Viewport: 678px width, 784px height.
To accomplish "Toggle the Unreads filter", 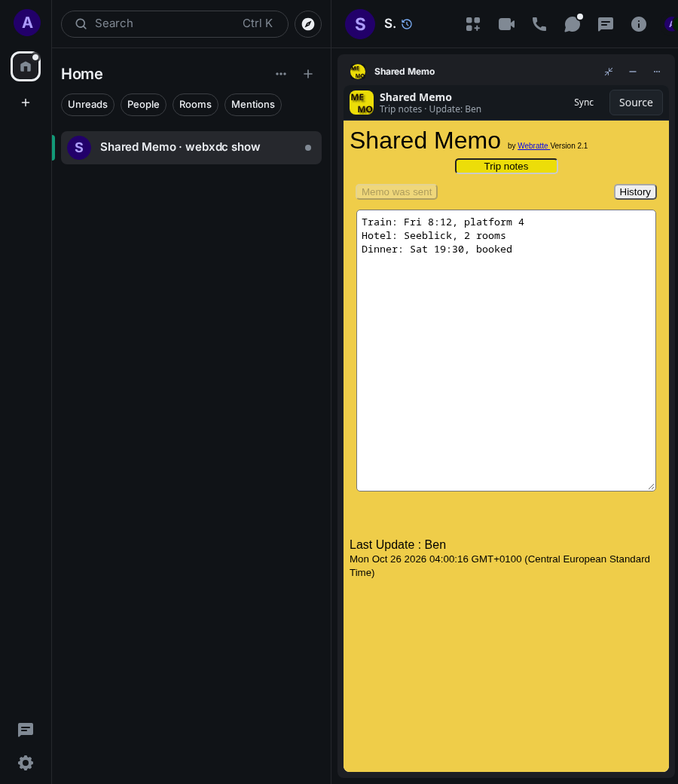I will [x=87, y=105].
